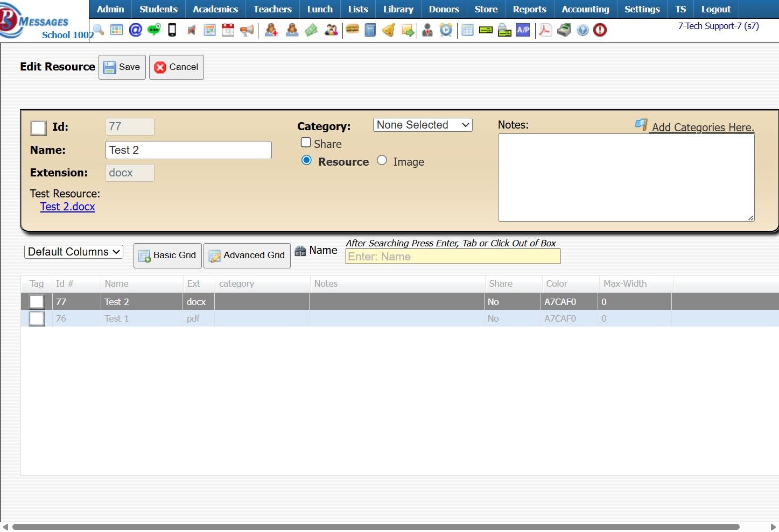The height and width of the screenshot is (532, 779).
Task: Click the spreadsheet table icon right of the clock
Action: pyautogui.click(x=468, y=30)
